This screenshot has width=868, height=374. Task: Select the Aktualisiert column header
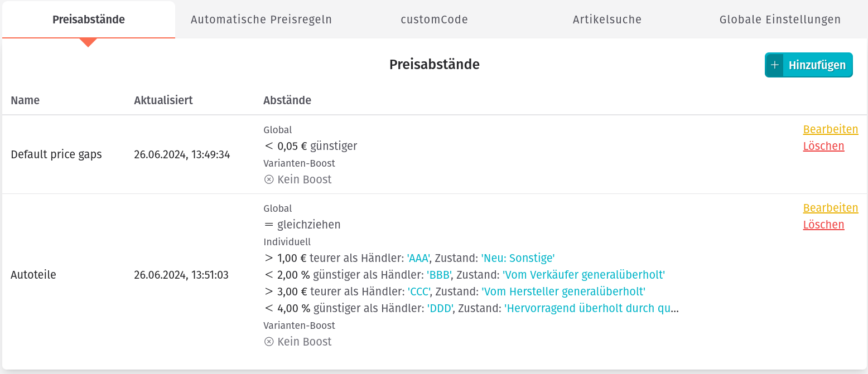[163, 100]
